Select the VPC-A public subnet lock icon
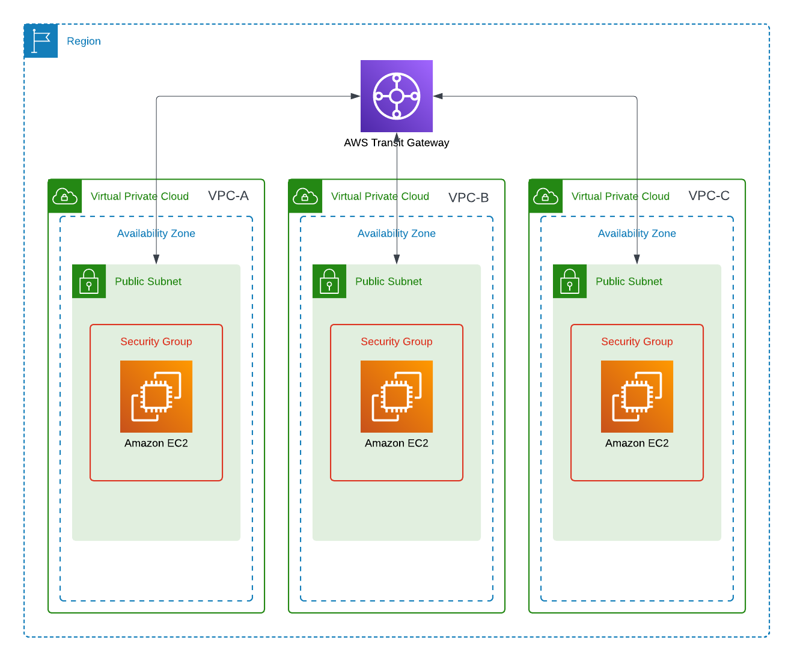The width and height of the screenshot is (812, 661). click(89, 281)
